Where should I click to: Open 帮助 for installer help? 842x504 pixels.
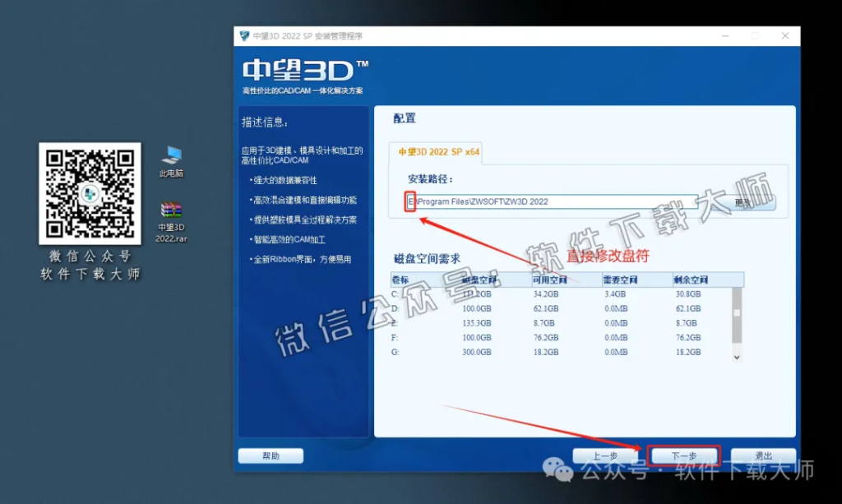pyautogui.click(x=270, y=455)
